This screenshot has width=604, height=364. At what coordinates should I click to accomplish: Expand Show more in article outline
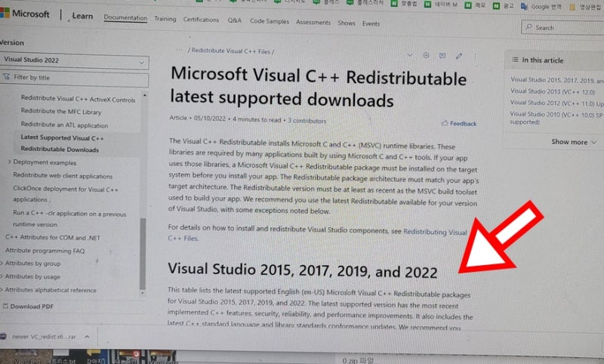574,142
